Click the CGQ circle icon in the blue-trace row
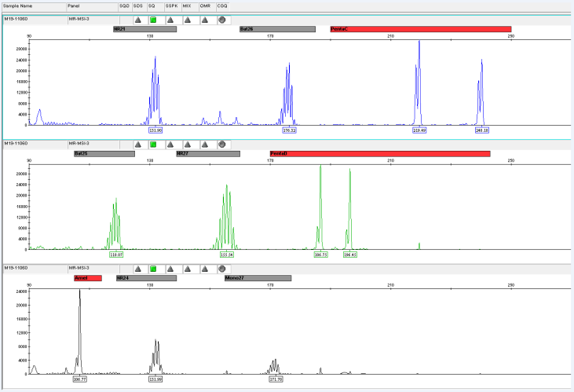The height and width of the screenshot is (392, 574). (222, 19)
